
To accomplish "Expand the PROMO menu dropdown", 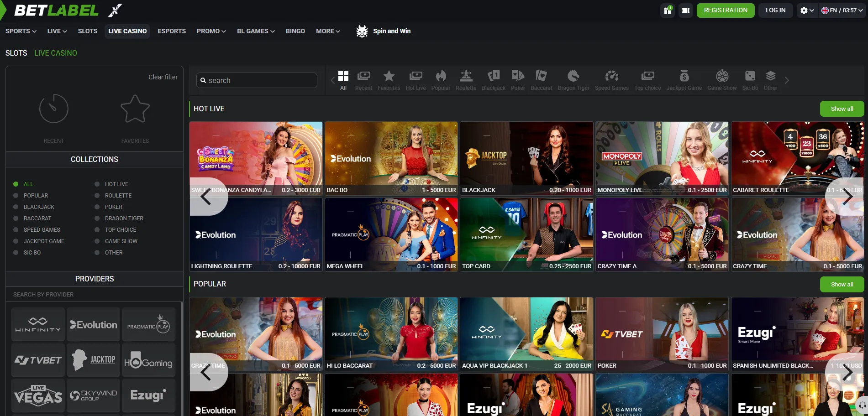I will (211, 31).
